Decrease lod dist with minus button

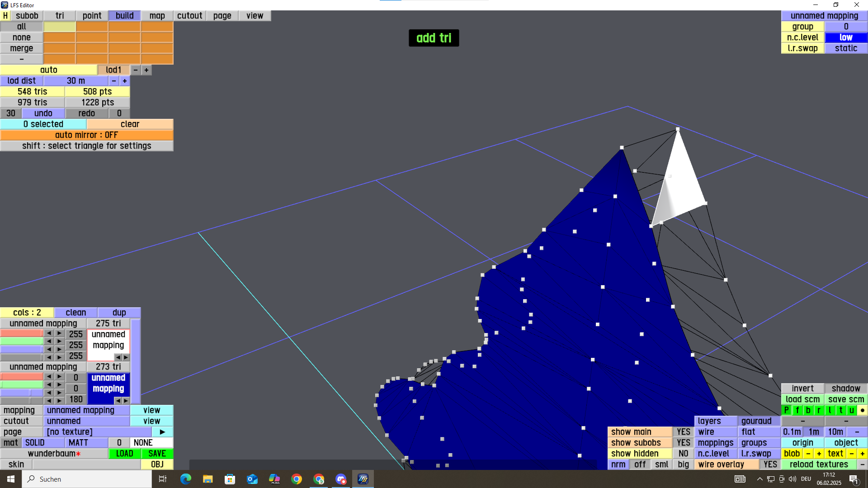(114, 81)
